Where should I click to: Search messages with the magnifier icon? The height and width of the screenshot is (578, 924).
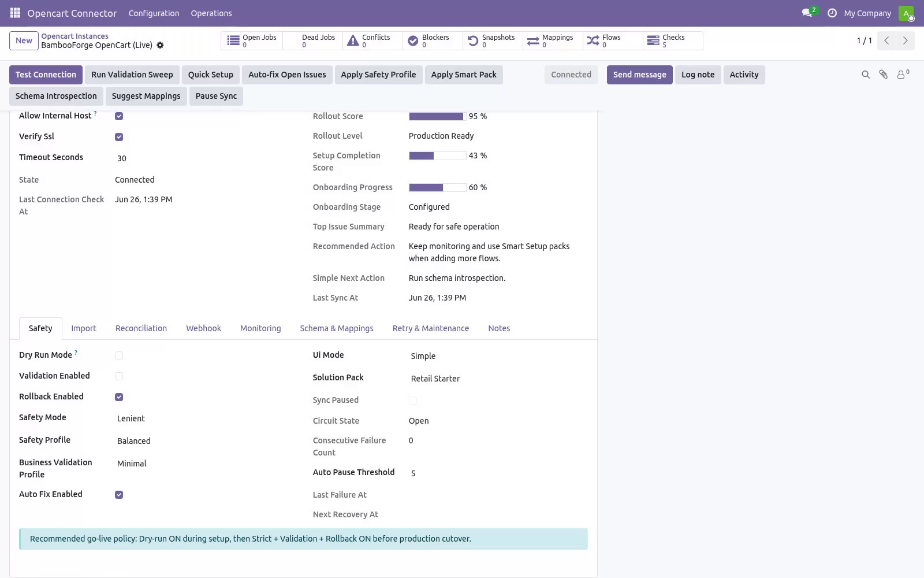click(866, 75)
